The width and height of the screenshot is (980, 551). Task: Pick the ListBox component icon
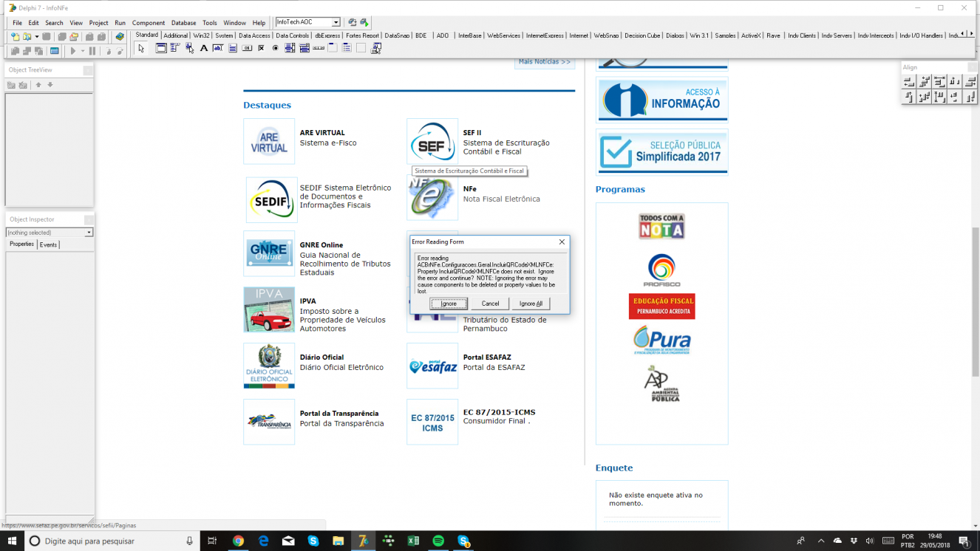pos(290,49)
